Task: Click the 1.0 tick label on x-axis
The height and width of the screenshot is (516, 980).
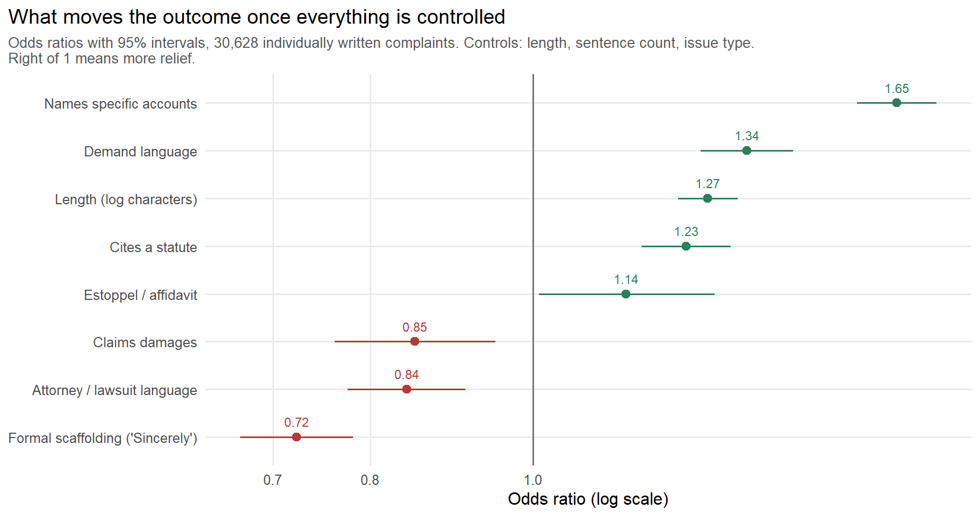Action: 532,480
